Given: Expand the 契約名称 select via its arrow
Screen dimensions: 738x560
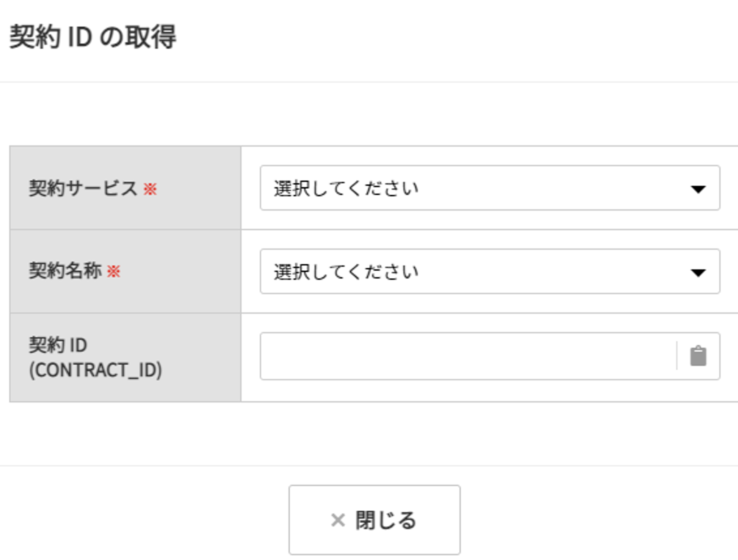Looking at the screenshot, I should point(698,272).
